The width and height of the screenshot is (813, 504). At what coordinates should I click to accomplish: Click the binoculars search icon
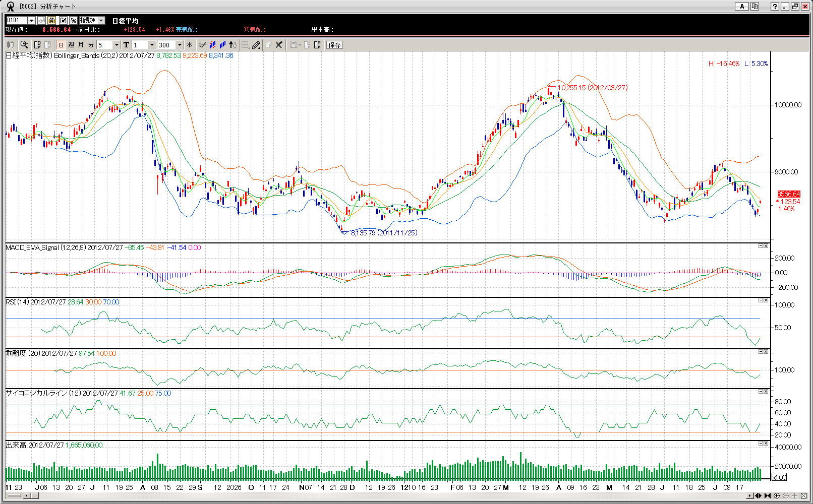[52, 20]
